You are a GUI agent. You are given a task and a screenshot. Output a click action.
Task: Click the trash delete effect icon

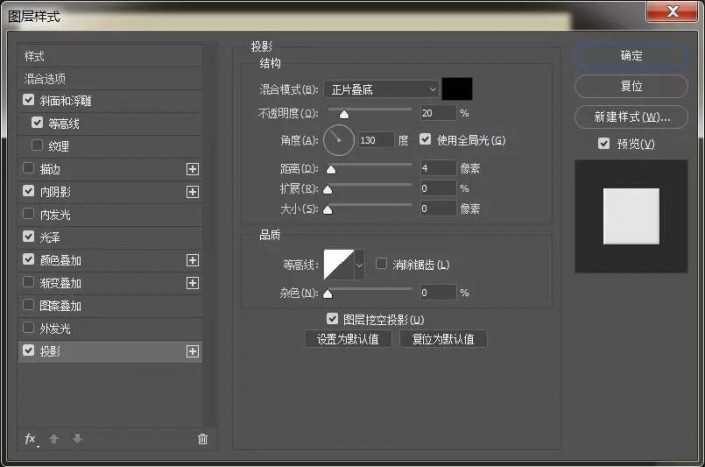[202, 438]
